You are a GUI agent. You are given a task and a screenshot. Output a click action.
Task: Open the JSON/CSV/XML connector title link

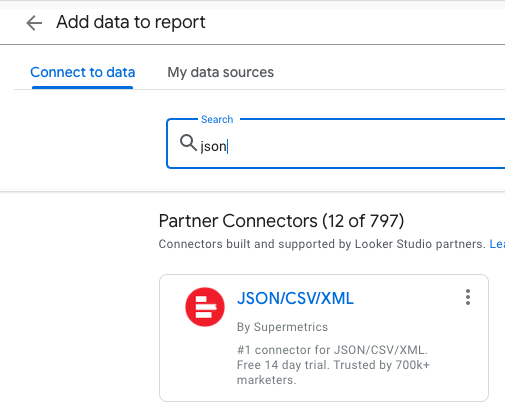tap(295, 298)
